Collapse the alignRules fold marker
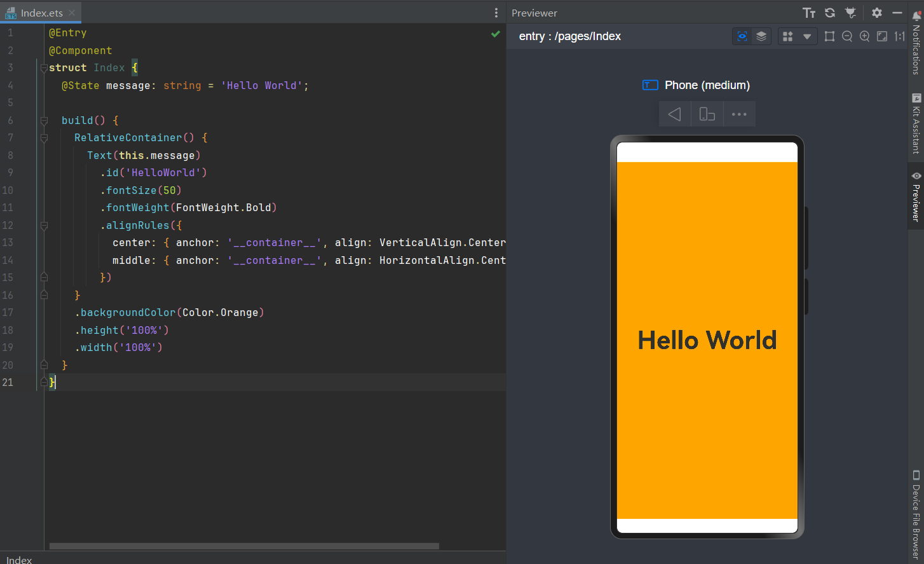 [x=44, y=225]
